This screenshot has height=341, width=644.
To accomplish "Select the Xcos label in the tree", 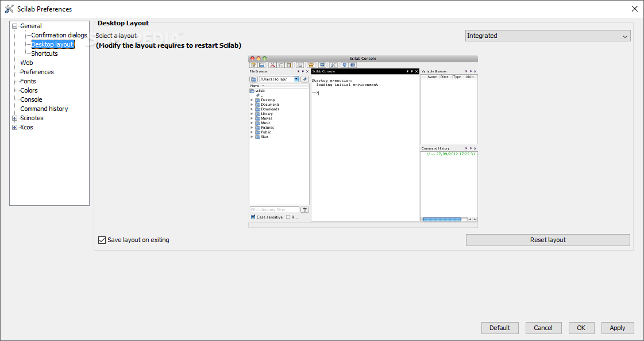I will coord(26,127).
